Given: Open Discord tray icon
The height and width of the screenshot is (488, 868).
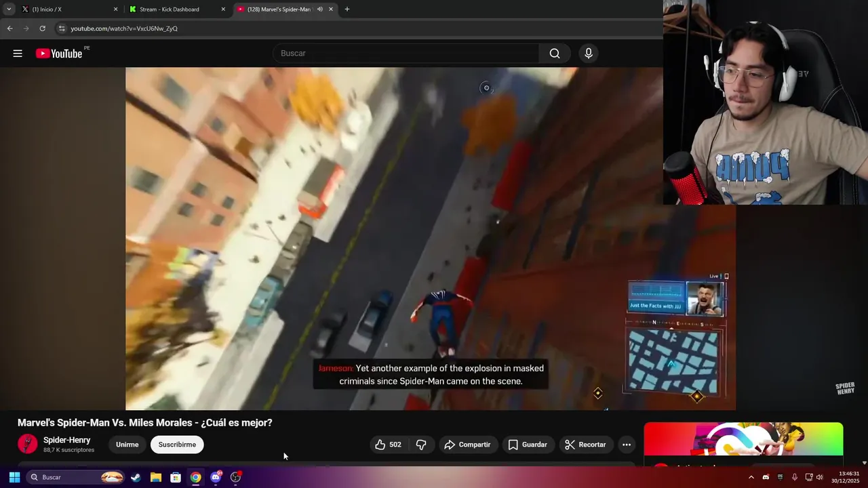Looking at the screenshot, I should coord(766,477).
